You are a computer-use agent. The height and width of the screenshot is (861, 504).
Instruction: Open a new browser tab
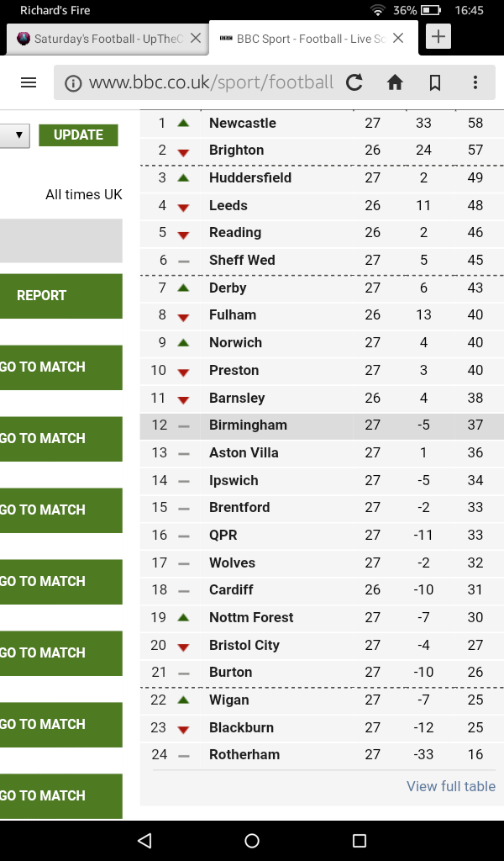tap(438, 37)
